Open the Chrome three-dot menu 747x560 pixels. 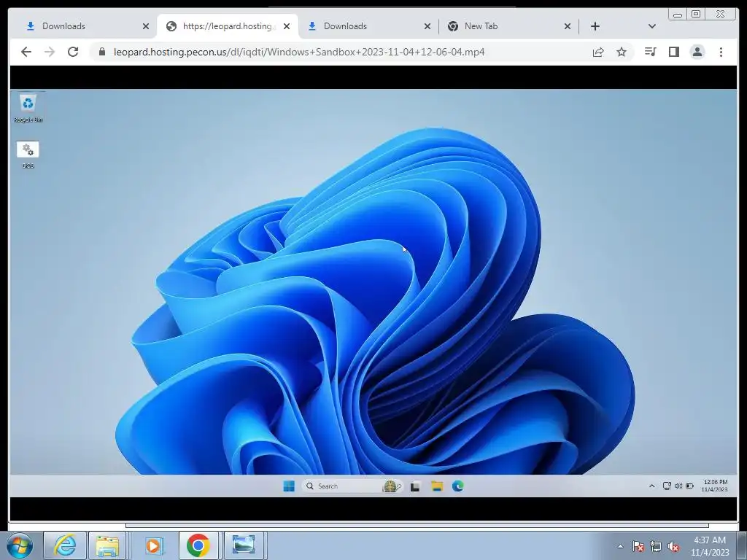pyautogui.click(x=721, y=52)
